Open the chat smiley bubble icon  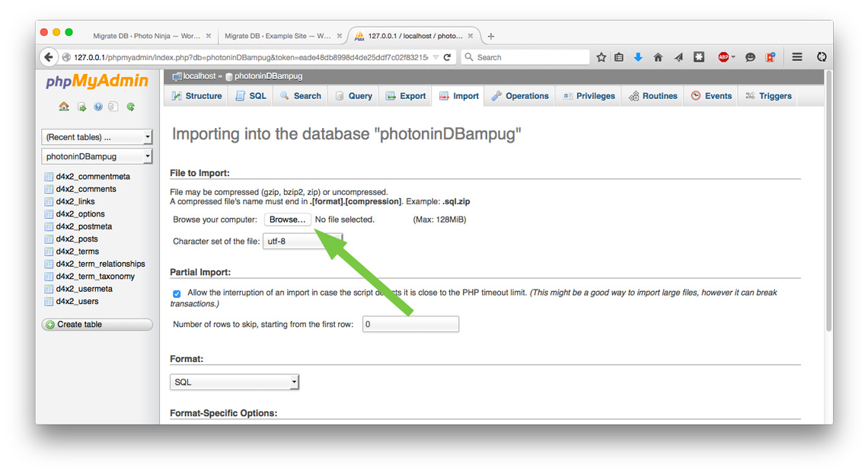[750, 57]
